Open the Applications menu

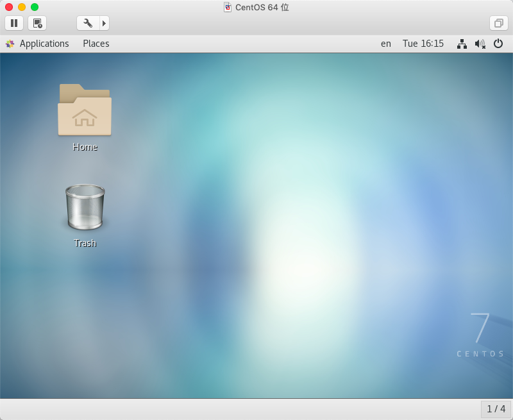(37, 44)
